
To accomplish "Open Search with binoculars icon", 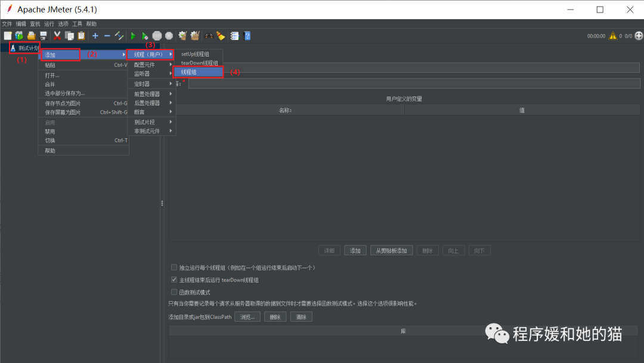I will (209, 36).
